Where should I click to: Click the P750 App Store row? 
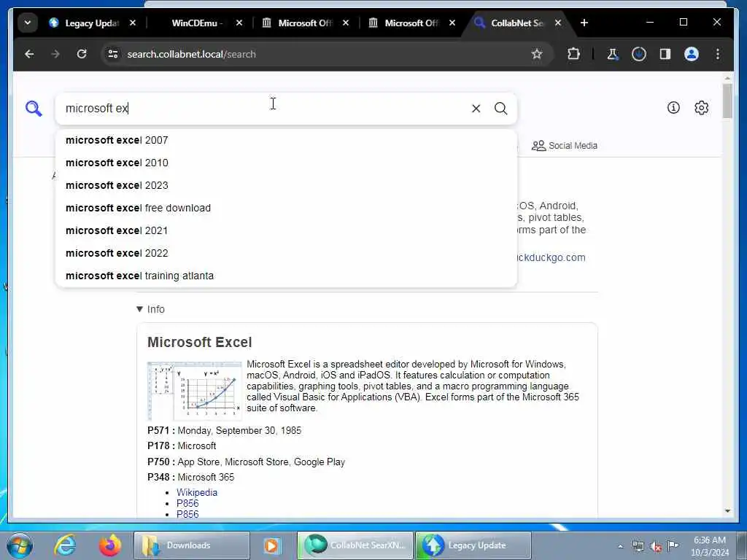tap(247, 462)
